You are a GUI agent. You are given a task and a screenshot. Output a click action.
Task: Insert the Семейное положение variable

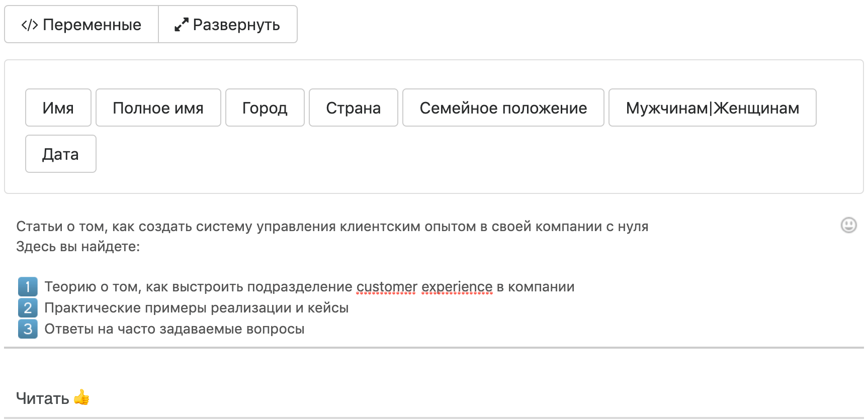pos(503,108)
